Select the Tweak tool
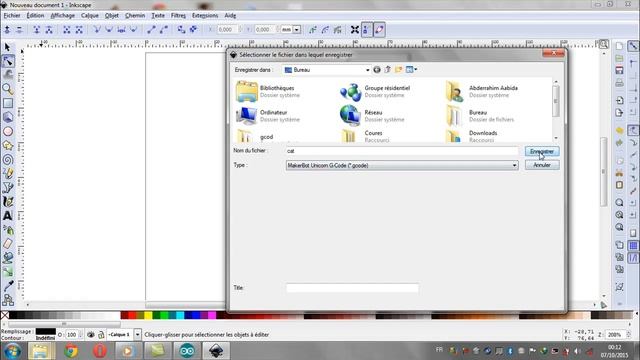 pos(8,75)
